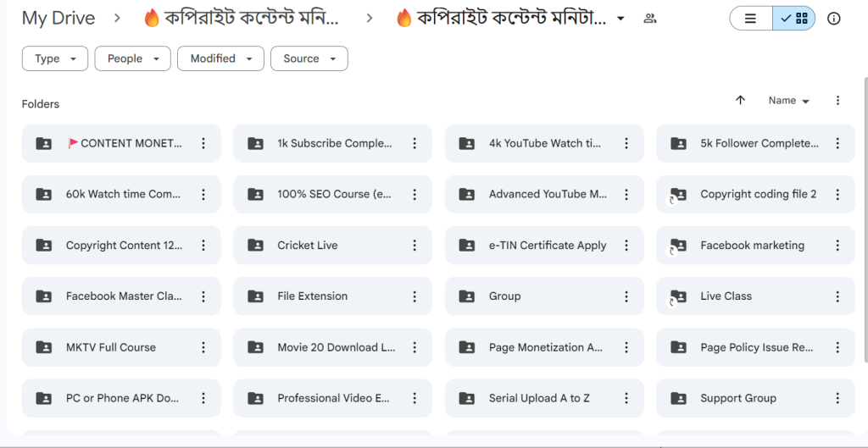Select the Page Monetization A... folder
The width and height of the screenshot is (868, 448).
point(544,346)
